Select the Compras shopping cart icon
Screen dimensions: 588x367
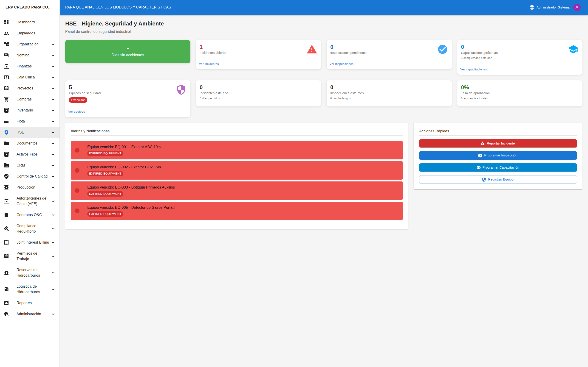[x=6, y=99]
